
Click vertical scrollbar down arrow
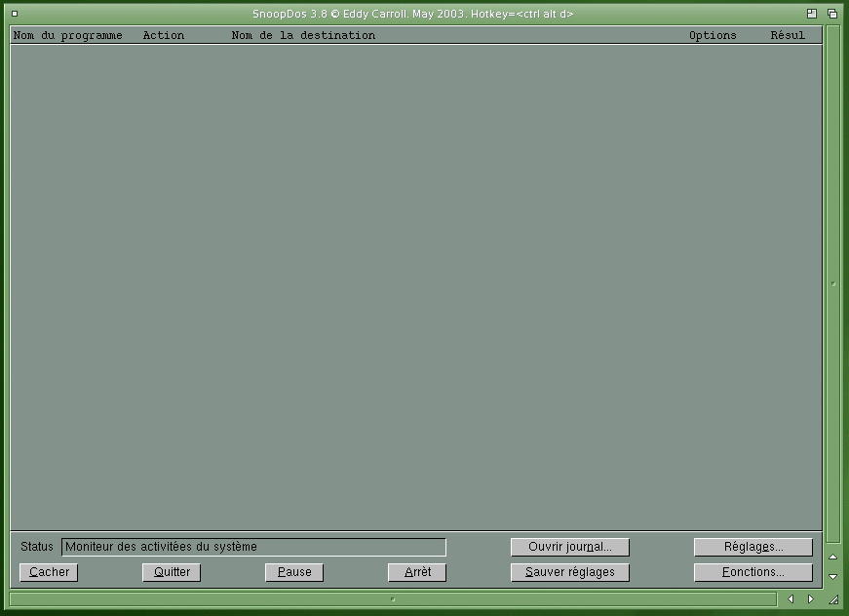click(833, 577)
